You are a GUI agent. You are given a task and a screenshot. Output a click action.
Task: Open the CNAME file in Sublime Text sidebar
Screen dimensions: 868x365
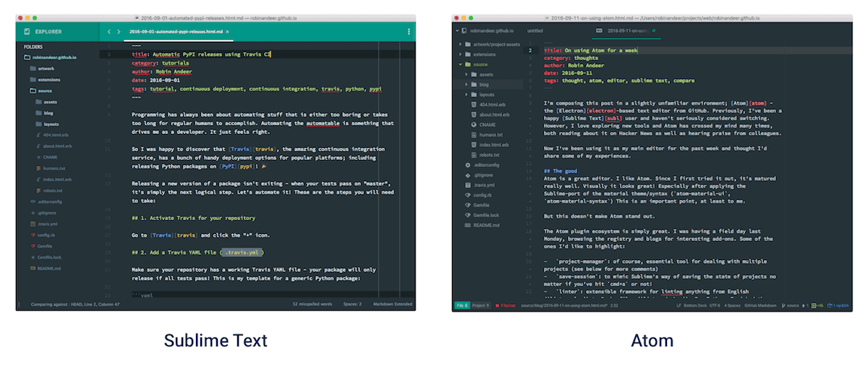(46, 157)
